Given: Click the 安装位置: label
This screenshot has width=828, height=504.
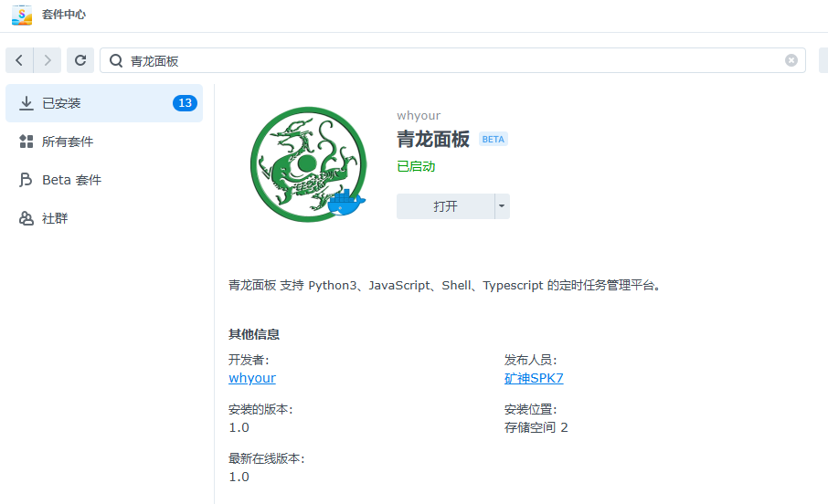Looking at the screenshot, I should click(x=531, y=409).
